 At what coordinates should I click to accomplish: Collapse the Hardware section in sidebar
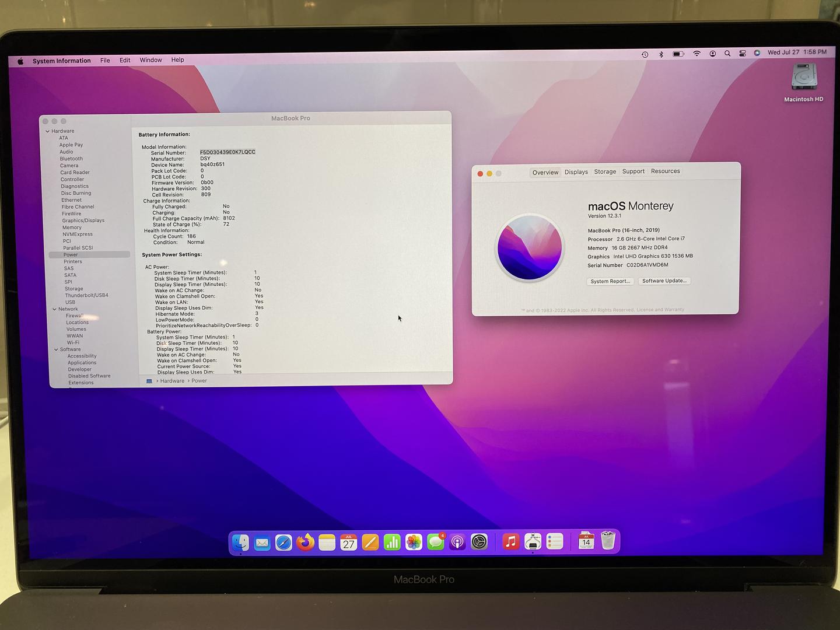pos(48,131)
